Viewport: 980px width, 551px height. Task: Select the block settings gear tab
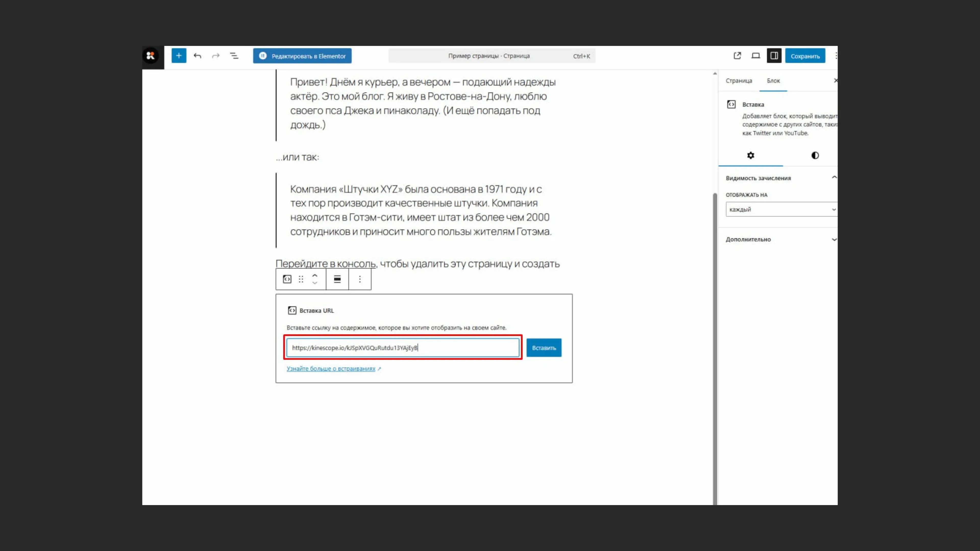click(x=750, y=156)
